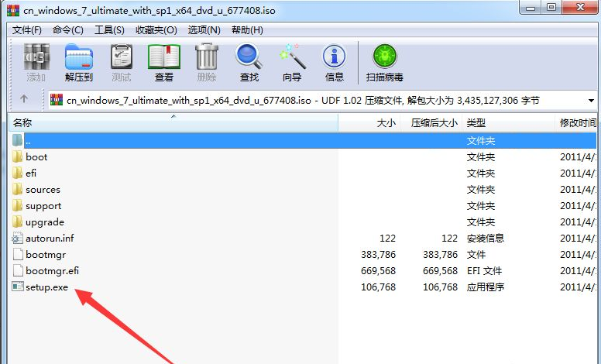Screen dimensions: 601x364
Task: Click the '应用程序' type of setup.exe
Action: click(486, 287)
